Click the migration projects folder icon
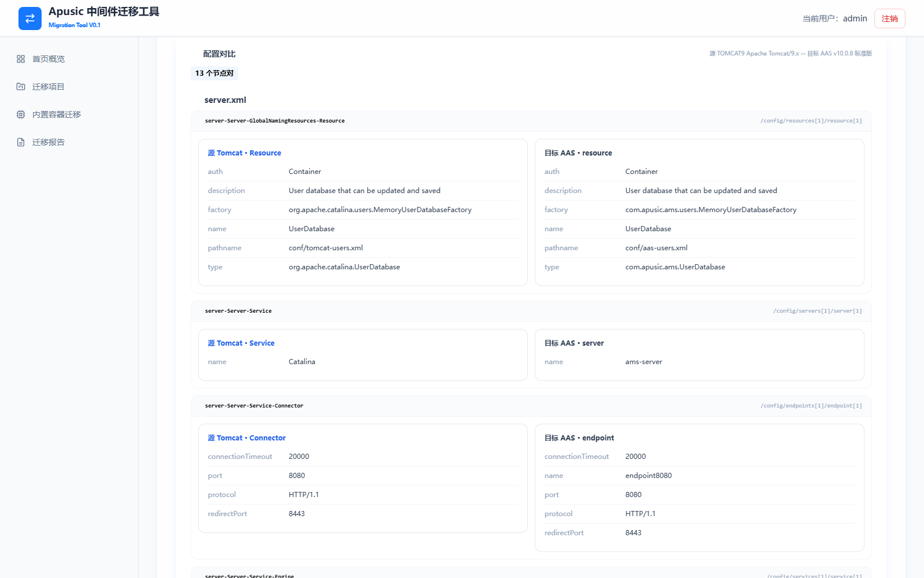This screenshot has height=578, width=924. pos(21,87)
